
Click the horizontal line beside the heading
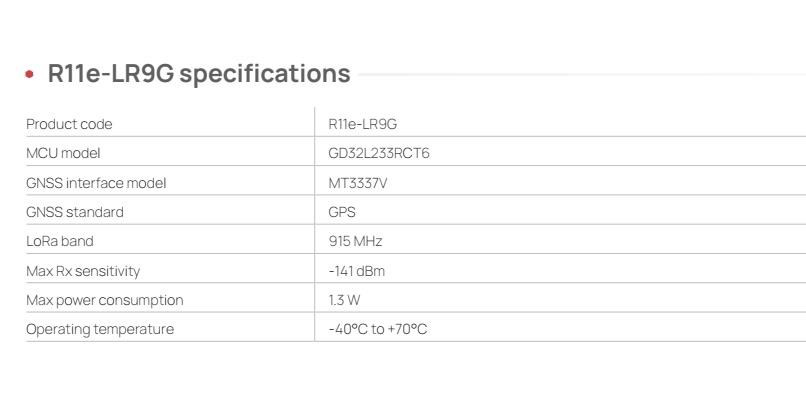pos(582,74)
